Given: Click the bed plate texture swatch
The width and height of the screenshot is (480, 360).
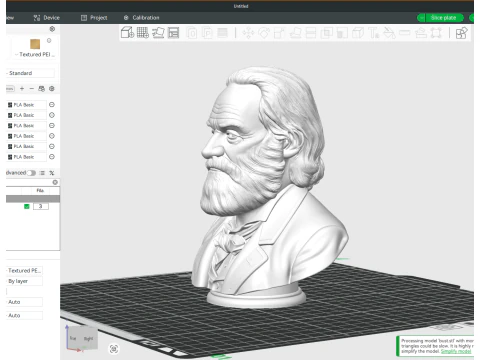Looking at the screenshot, I should (x=35, y=44).
